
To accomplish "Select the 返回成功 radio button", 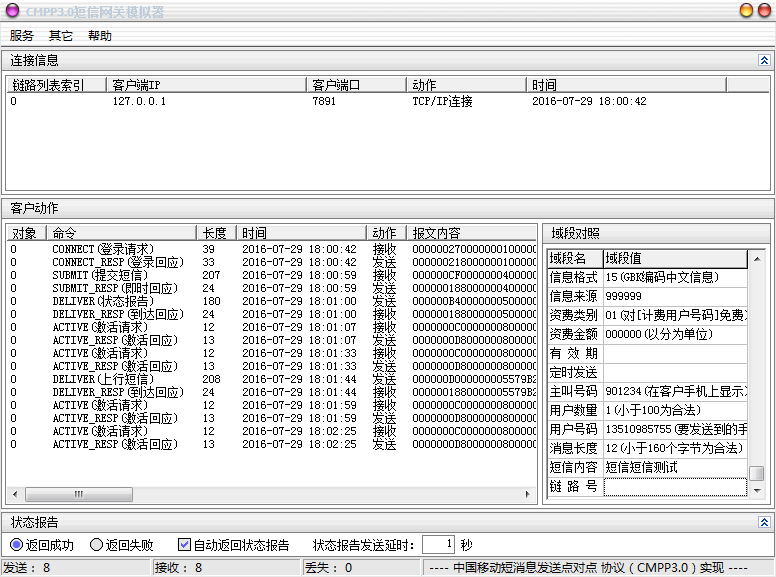I will (16, 545).
